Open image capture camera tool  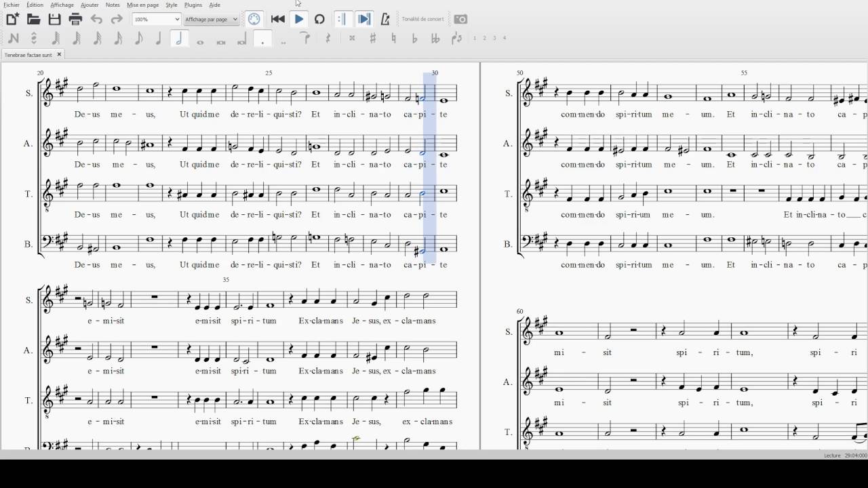pyautogui.click(x=460, y=19)
